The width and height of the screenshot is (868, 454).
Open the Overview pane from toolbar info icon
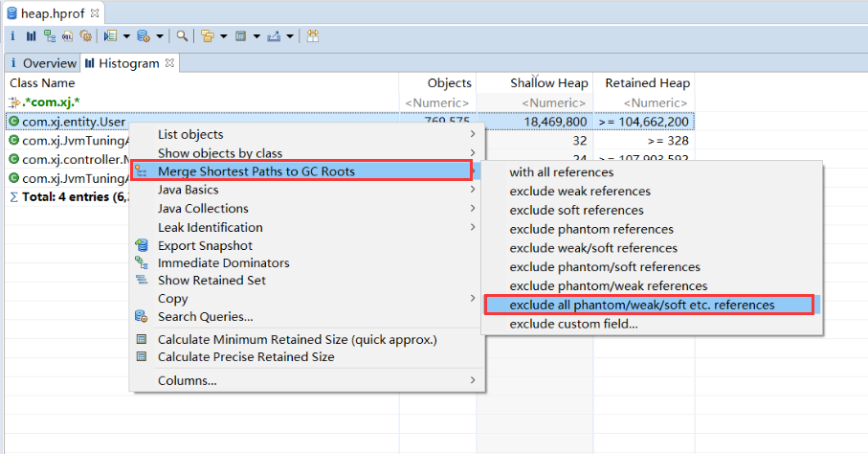(x=12, y=36)
